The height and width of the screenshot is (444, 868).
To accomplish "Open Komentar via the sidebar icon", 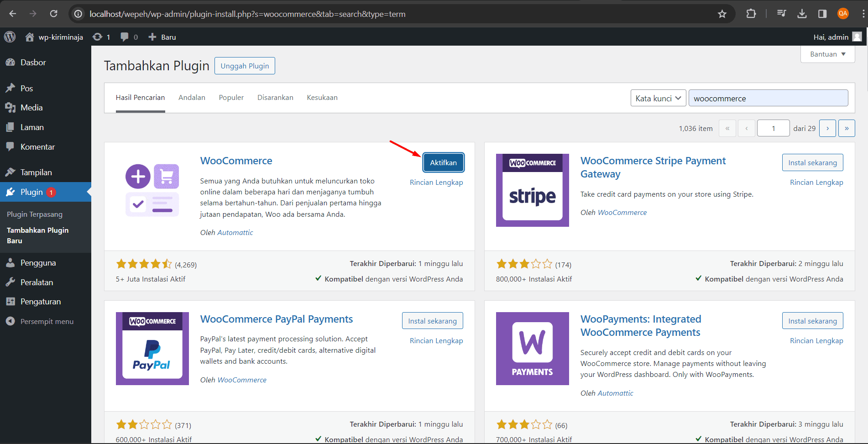I will (x=10, y=146).
